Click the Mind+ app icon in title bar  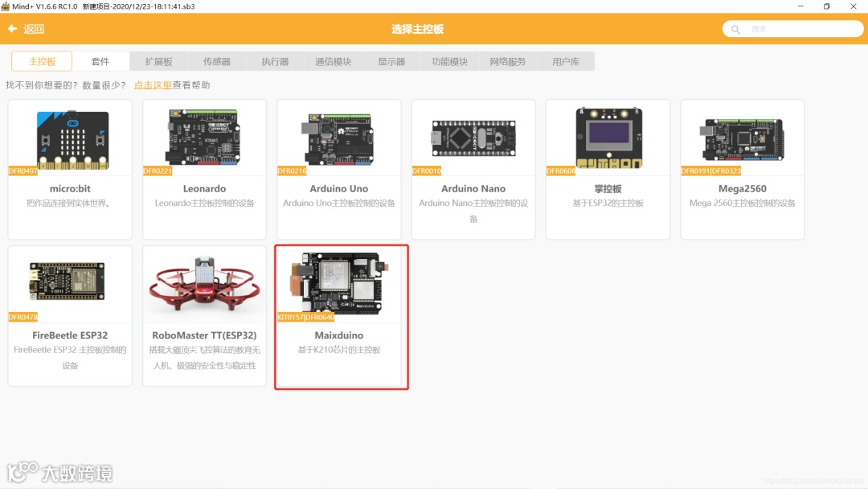[6, 6]
